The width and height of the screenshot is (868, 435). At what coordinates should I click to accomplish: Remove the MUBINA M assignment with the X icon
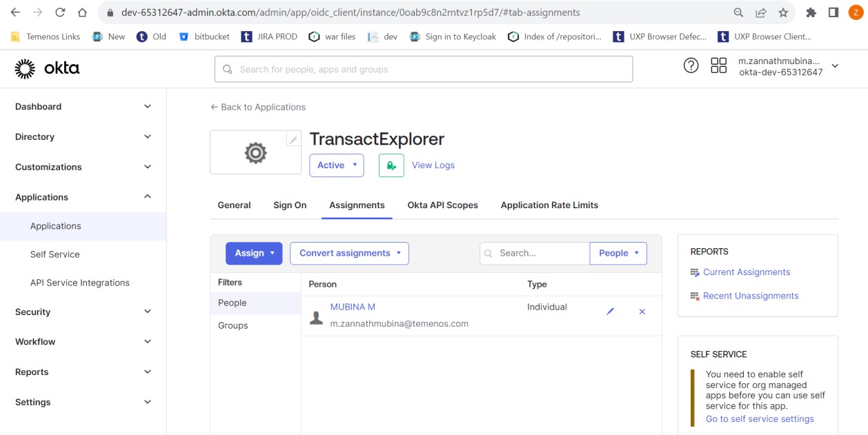click(x=642, y=312)
